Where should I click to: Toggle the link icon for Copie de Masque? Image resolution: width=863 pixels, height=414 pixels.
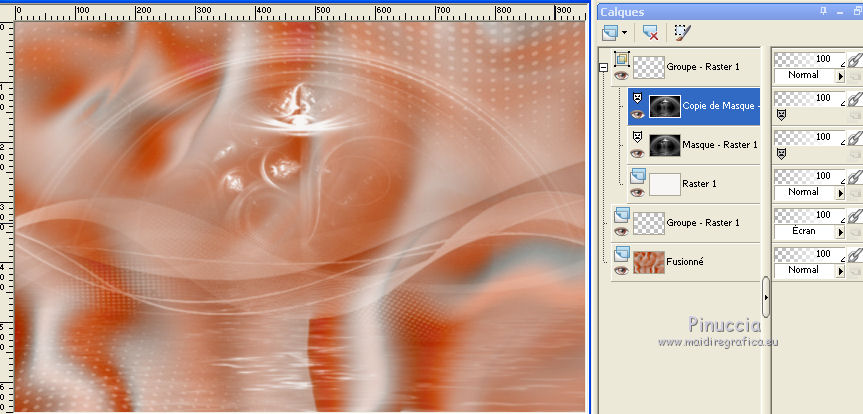(x=854, y=99)
